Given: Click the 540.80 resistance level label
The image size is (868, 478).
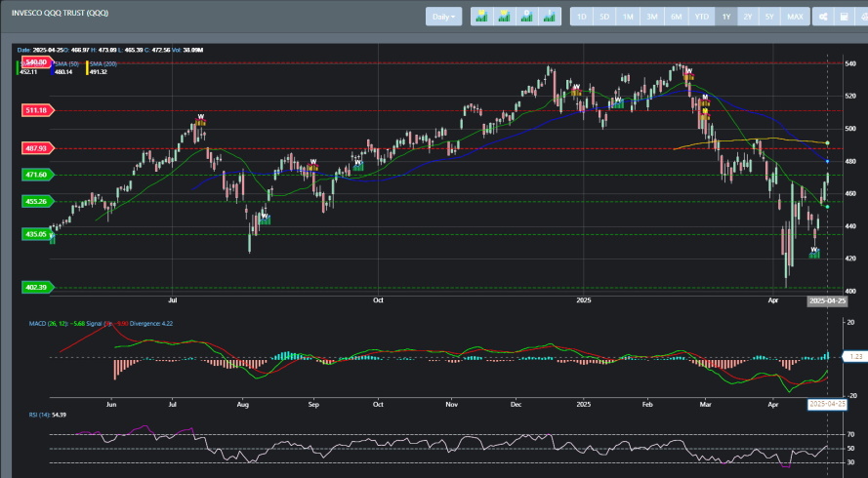Looking at the screenshot, I should 37,62.
